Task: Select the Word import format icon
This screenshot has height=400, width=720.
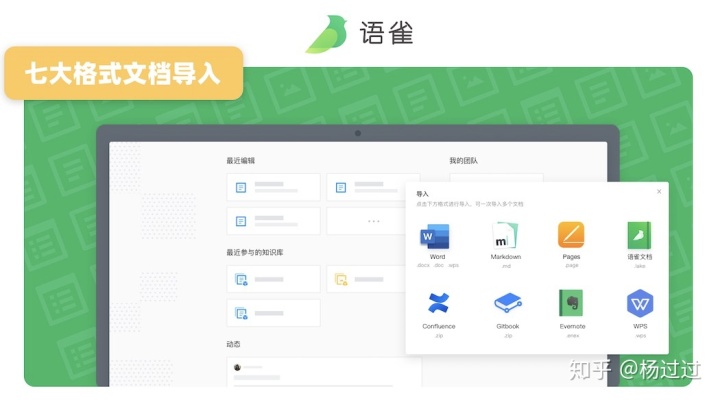Action: coord(434,236)
